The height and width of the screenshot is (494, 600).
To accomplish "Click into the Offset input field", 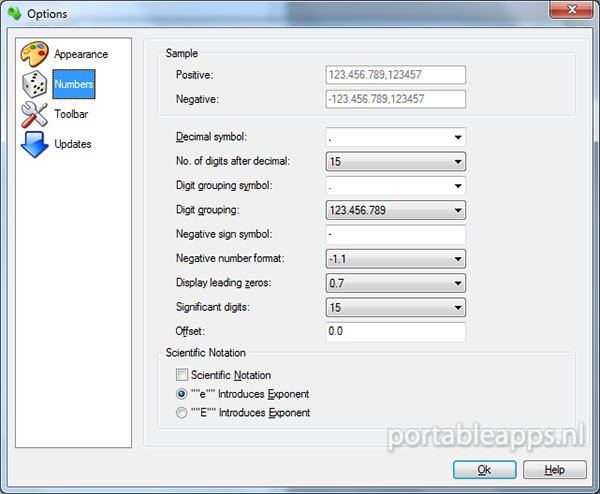I will pos(395,332).
